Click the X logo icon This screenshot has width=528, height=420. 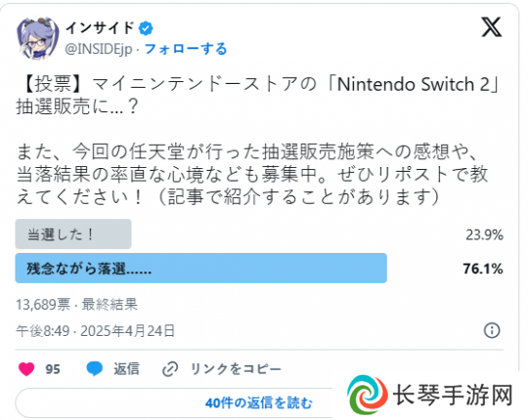click(x=491, y=27)
